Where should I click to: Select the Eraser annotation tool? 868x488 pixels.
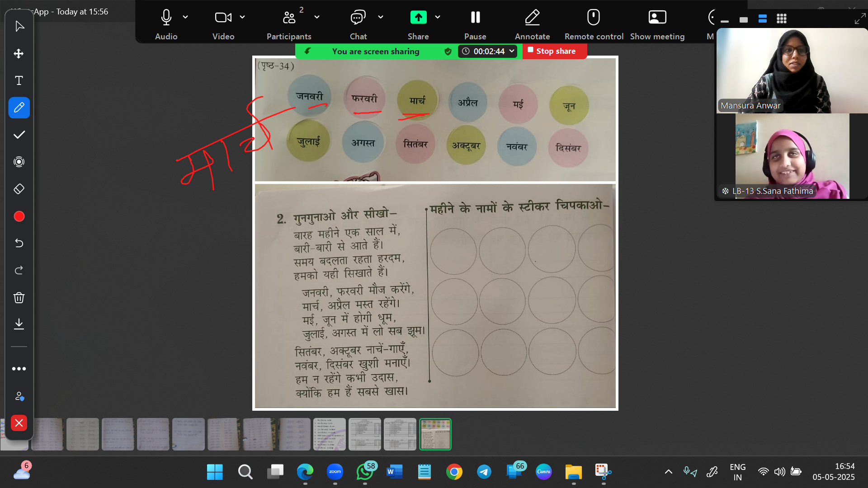pyautogui.click(x=19, y=189)
